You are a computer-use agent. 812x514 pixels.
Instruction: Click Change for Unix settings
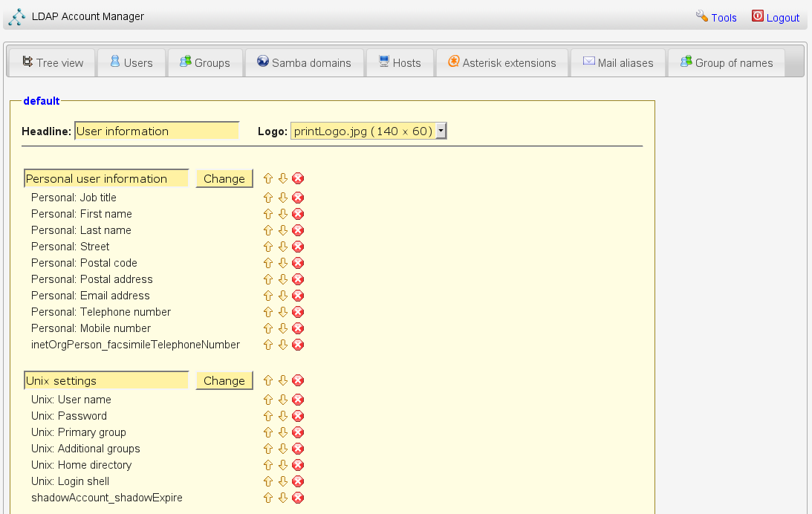click(224, 380)
